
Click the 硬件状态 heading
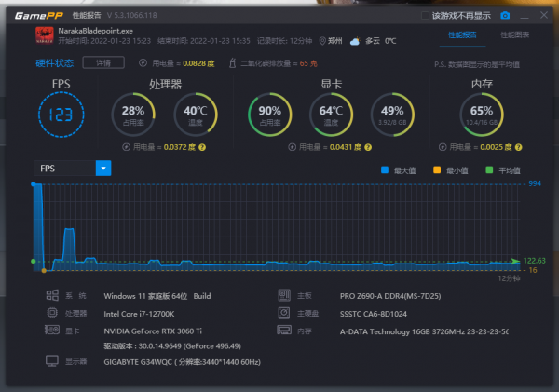point(55,63)
